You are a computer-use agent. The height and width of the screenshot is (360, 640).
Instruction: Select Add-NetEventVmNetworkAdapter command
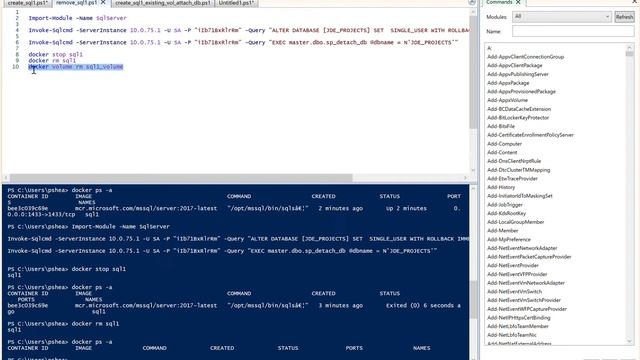point(526,283)
